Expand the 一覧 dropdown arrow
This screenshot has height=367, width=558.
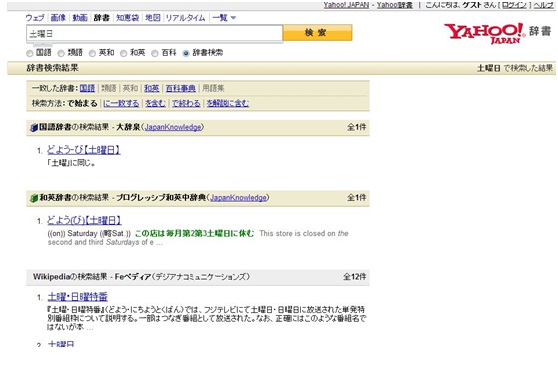[233, 17]
